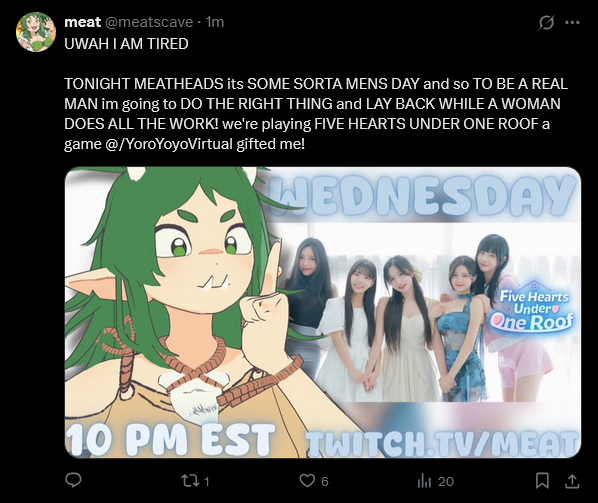Screen dimensions: 598x503
Task: Open meat's profile avatar picture
Action: [36, 32]
